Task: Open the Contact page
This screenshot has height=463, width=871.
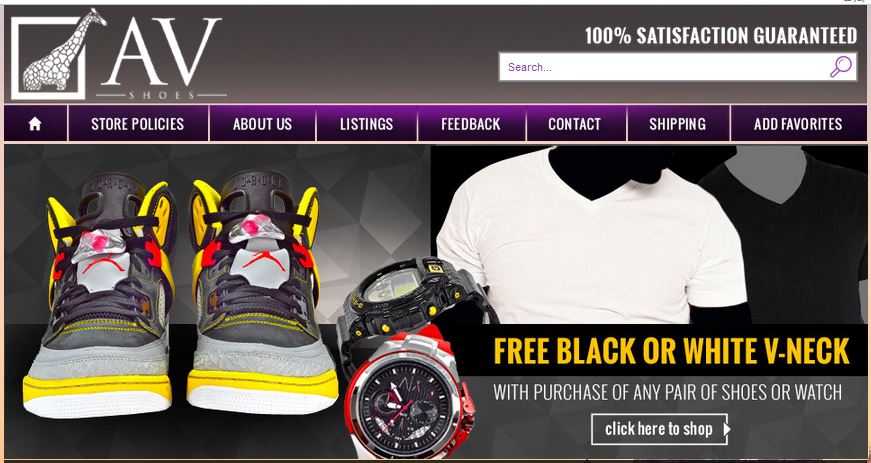Action: [x=575, y=123]
